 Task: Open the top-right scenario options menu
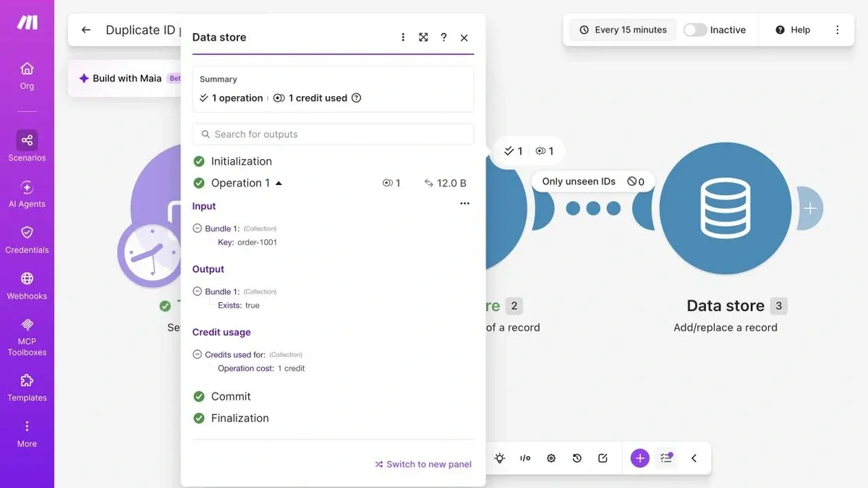pos(838,30)
